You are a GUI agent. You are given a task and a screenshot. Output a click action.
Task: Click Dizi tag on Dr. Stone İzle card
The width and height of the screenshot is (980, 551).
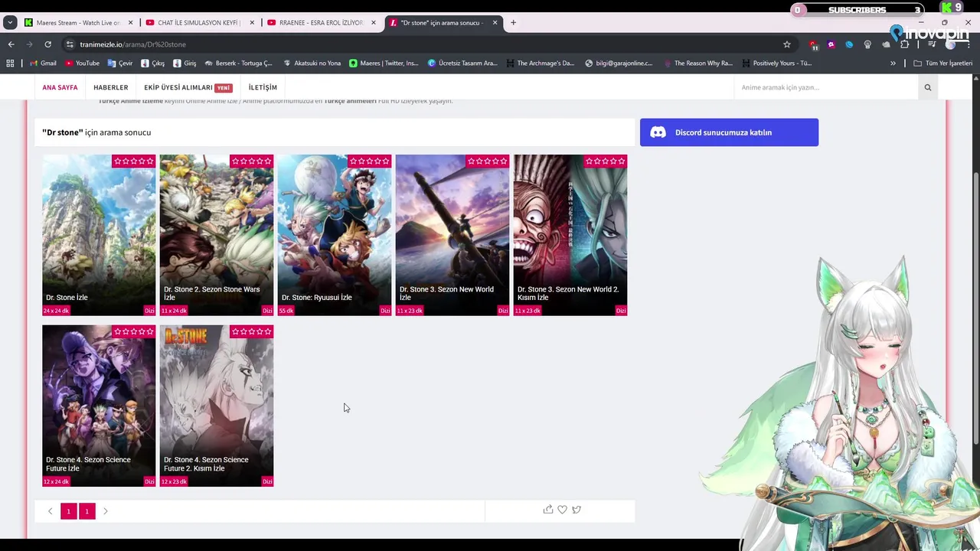(149, 311)
